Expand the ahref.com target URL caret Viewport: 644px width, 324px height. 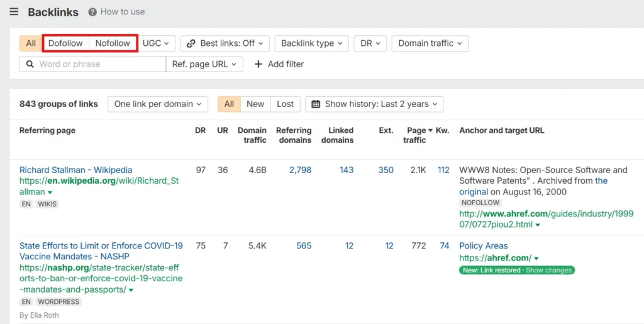(536, 259)
